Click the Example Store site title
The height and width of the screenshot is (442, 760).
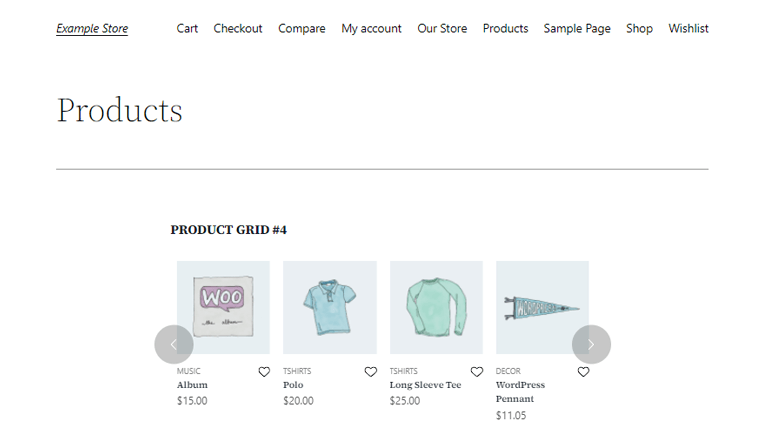pyautogui.click(x=92, y=29)
